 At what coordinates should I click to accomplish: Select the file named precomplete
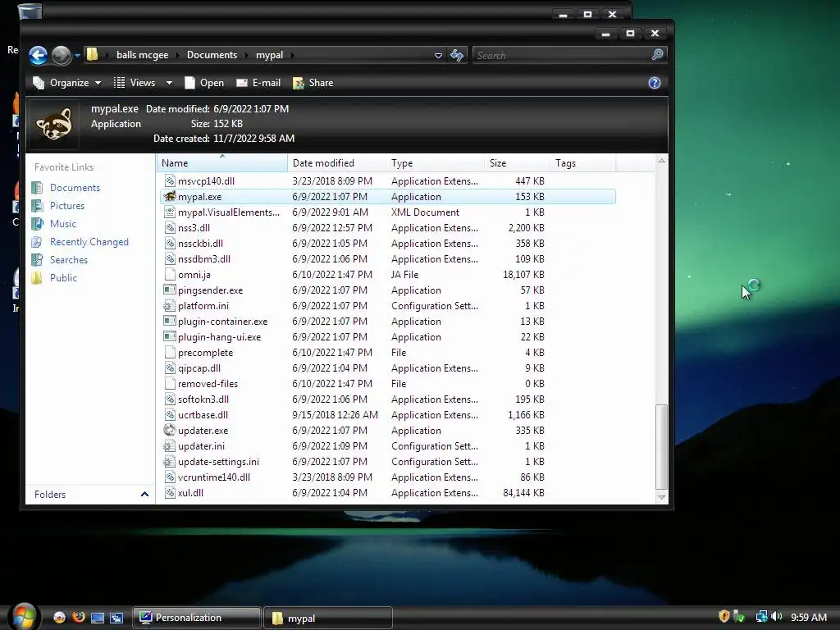tap(205, 353)
